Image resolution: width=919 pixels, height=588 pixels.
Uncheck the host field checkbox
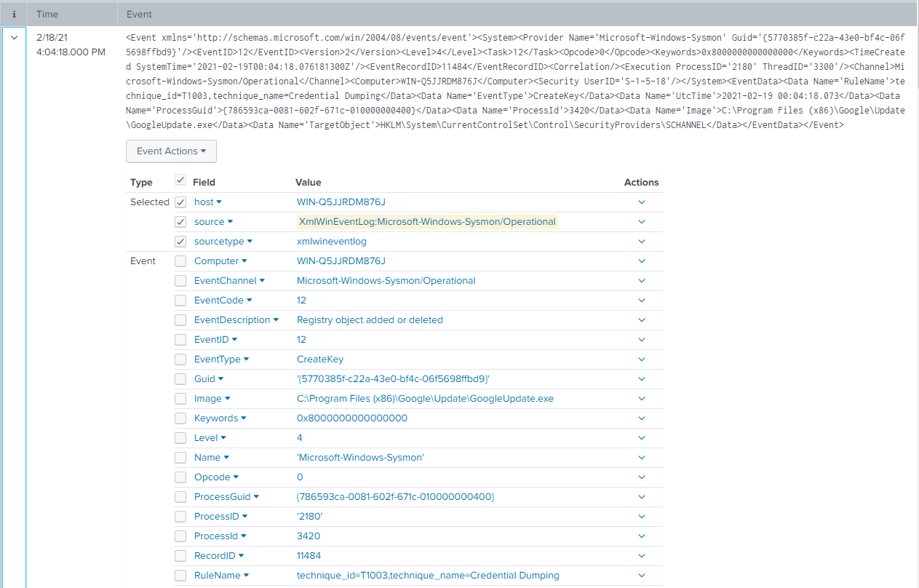[180, 202]
